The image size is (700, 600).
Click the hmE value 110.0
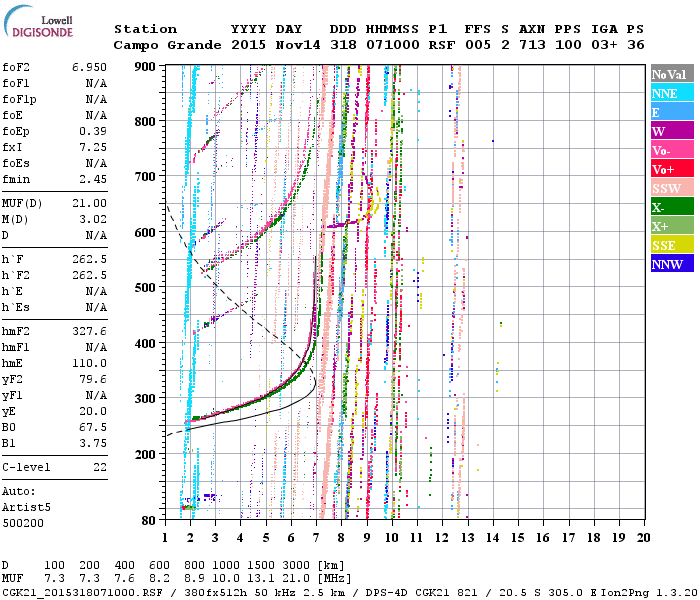(89, 363)
